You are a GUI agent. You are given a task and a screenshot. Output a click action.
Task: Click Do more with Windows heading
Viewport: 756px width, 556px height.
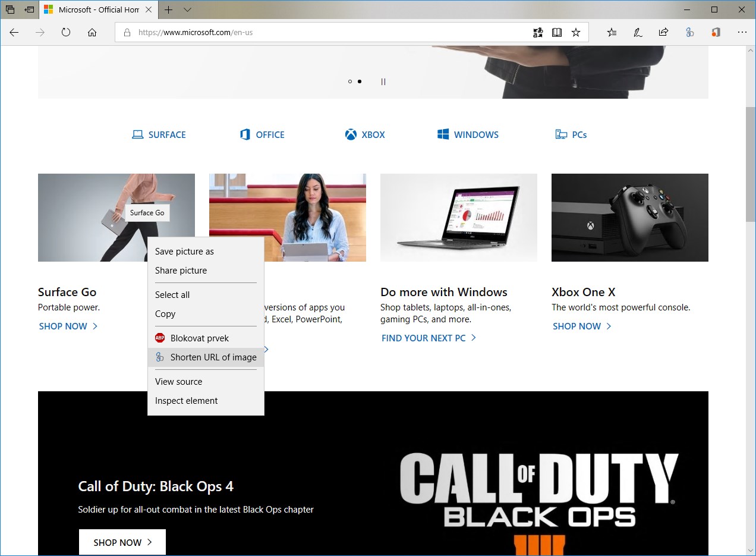tap(444, 292)
